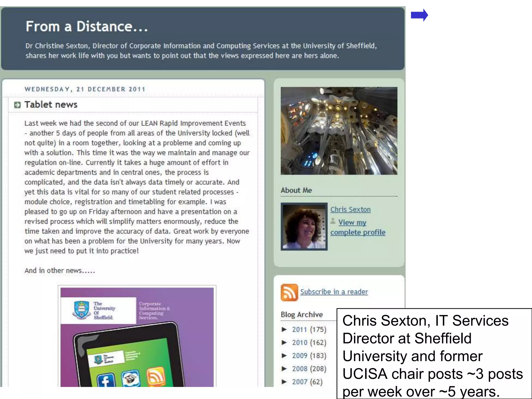Open the 2007 archive year link
The image size is (532, 399).
click(300, 382)
